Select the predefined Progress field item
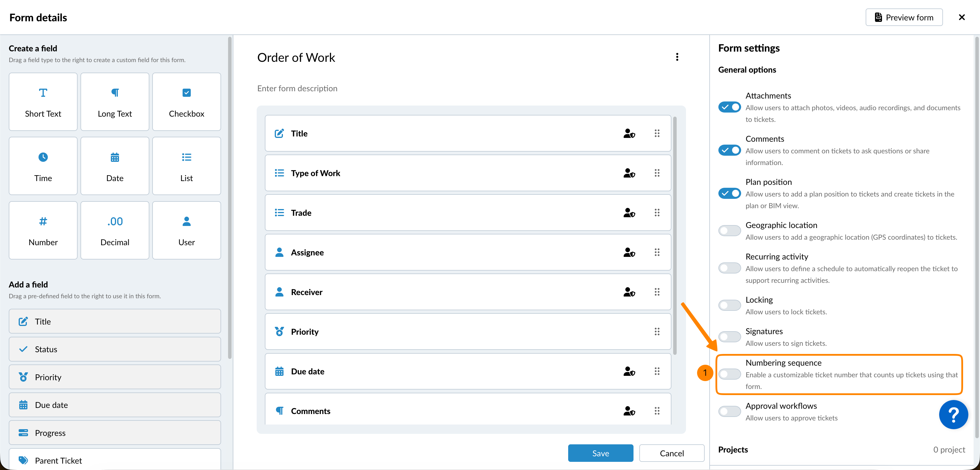This screenshot has height=470, width=980. click(115, 433)
